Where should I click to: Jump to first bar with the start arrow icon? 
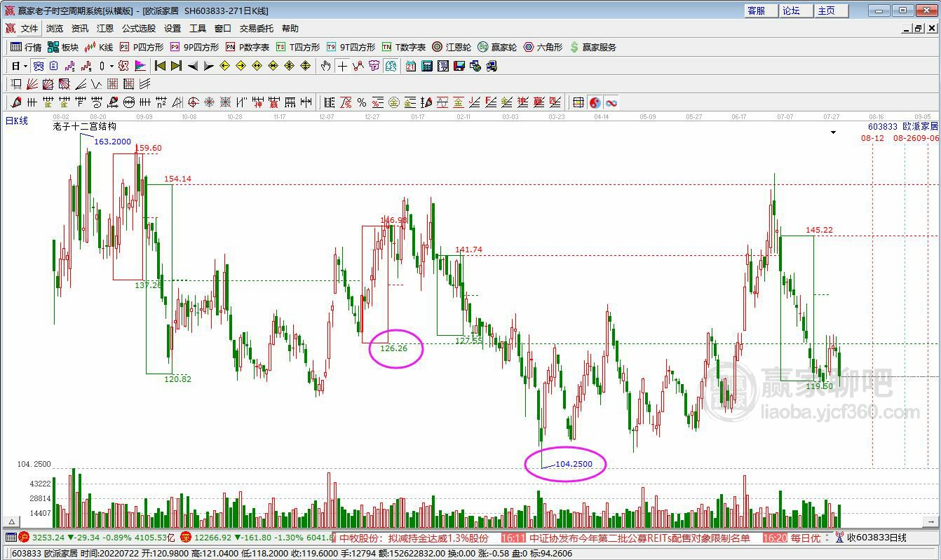point(160,66)
